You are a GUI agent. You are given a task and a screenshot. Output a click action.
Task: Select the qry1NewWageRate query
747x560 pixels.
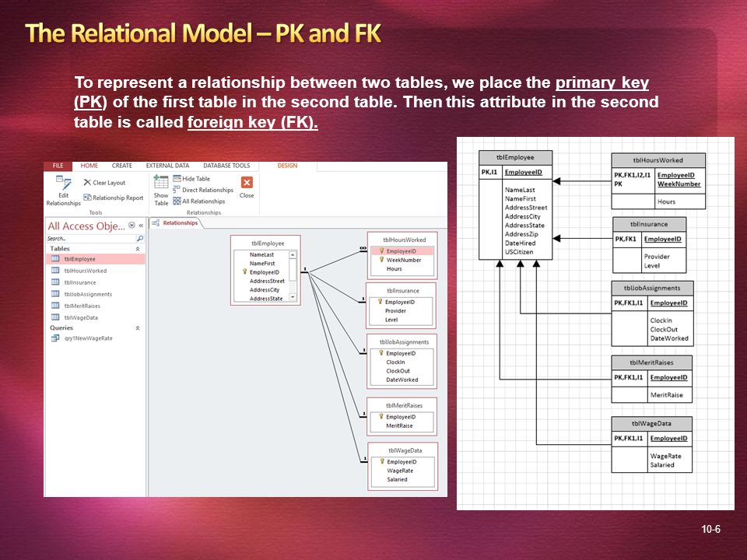point(95,338)
